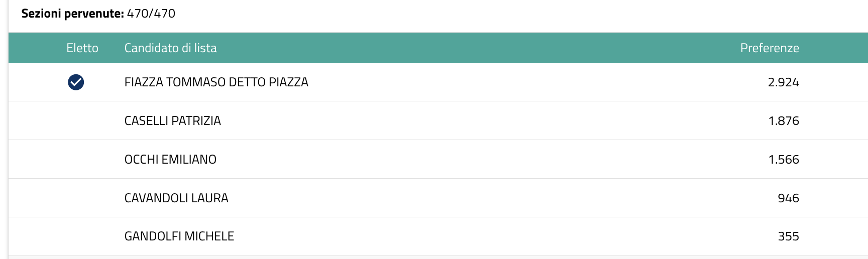Click the 1.566 preference count
Image resolution: width=868 pixels, height=259 pixels.
pyautogui.click(x=783, y=160)
